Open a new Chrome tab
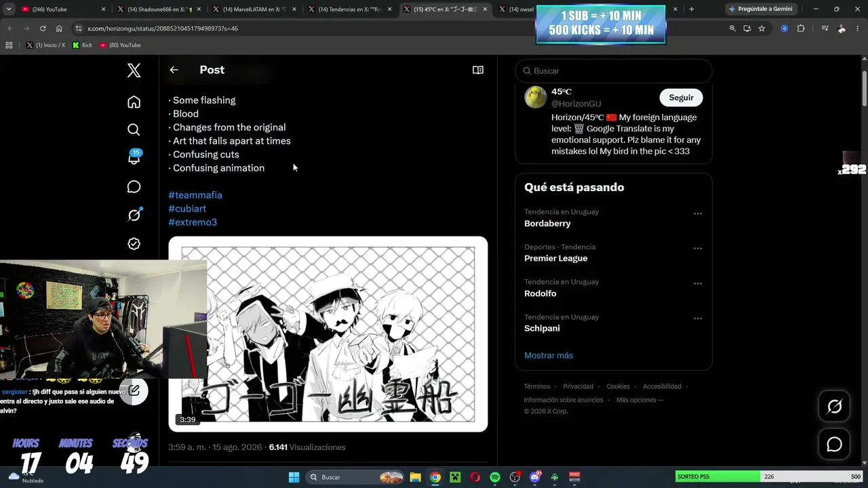The image size is (868, 488). (692, 9)
